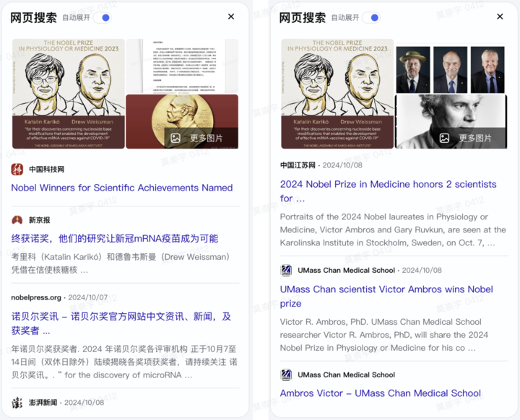
Task: Click 更多图片 image icon in right panel
Action: 444,139
